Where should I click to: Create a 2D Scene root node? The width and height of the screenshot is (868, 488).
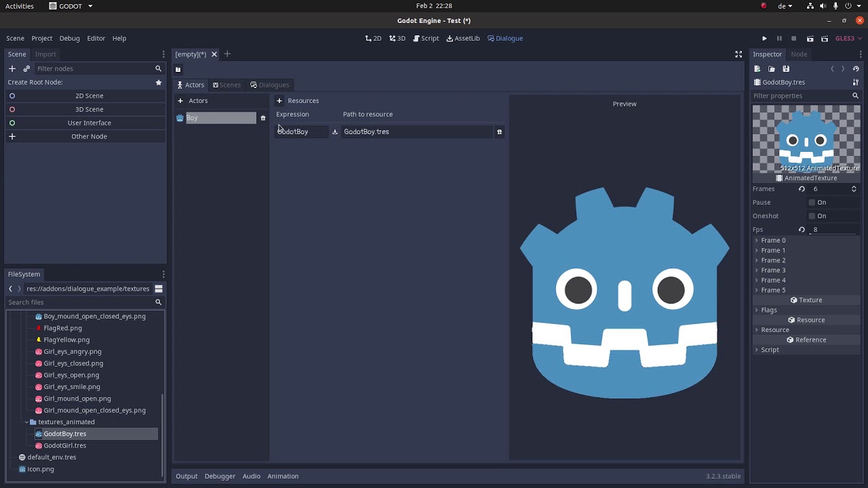tap(89, 96)
